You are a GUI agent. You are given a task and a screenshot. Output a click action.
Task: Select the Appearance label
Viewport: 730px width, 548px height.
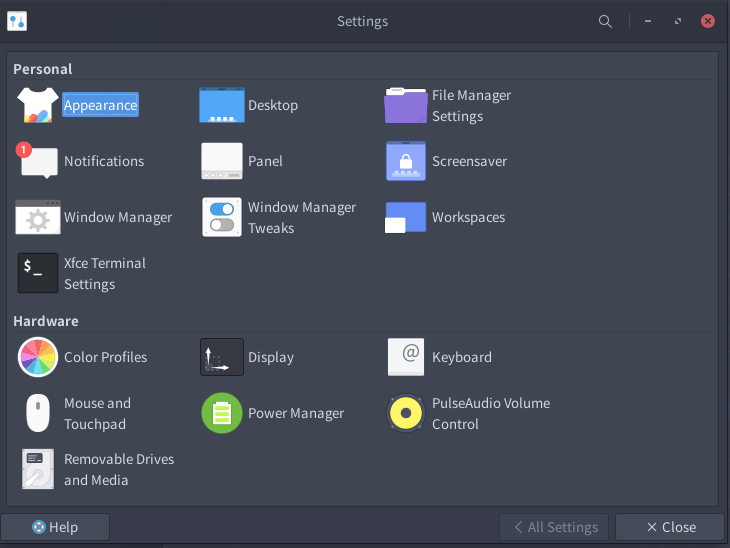(x=101, y=105)
